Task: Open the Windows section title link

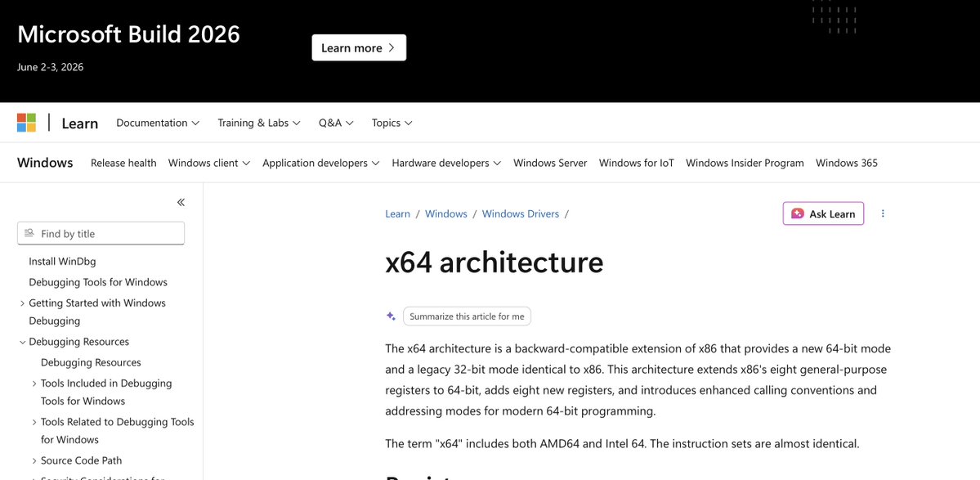Action: [x=45, y=163]
